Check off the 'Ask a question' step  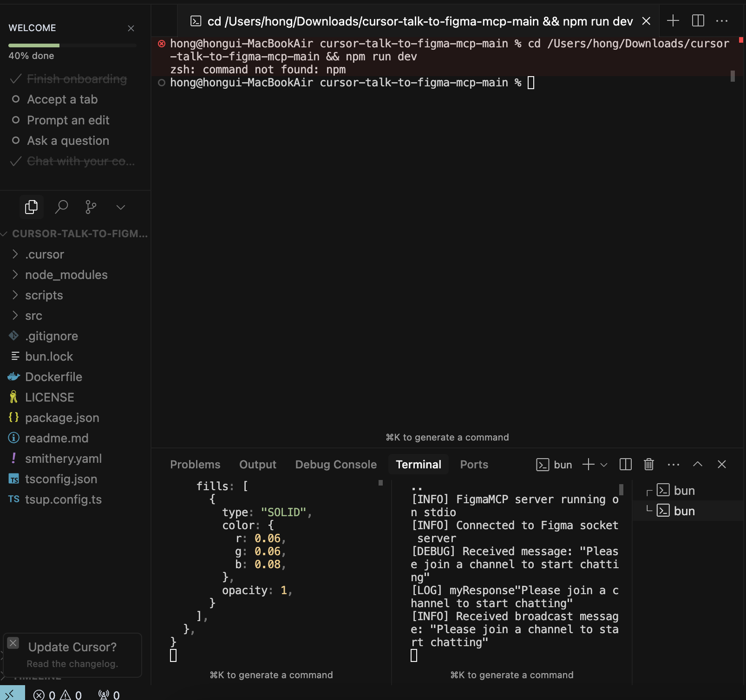pyautogui.click(x=16, y=141)
